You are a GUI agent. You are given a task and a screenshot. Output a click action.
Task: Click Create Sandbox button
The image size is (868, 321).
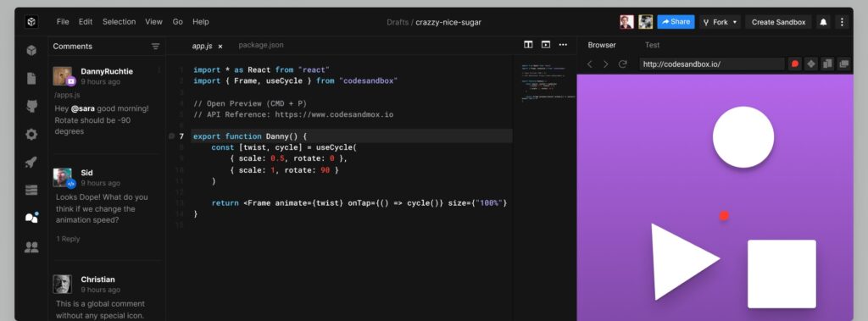778,22
